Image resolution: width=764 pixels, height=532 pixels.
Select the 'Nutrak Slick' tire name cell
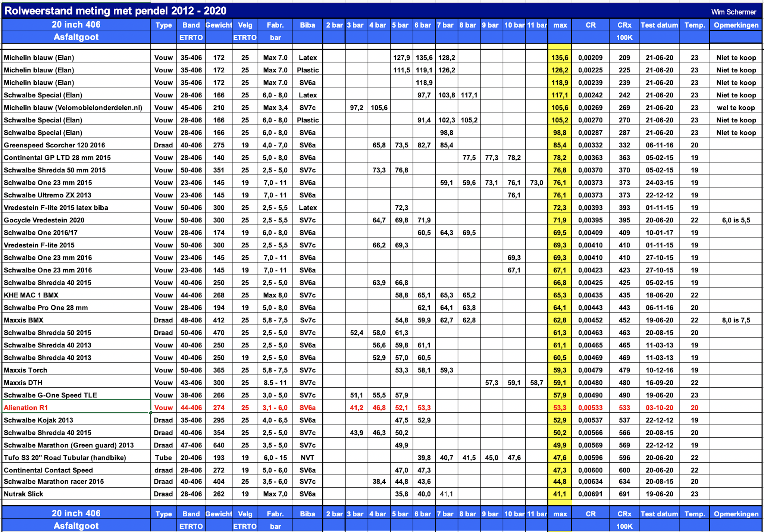click(24, 494)
